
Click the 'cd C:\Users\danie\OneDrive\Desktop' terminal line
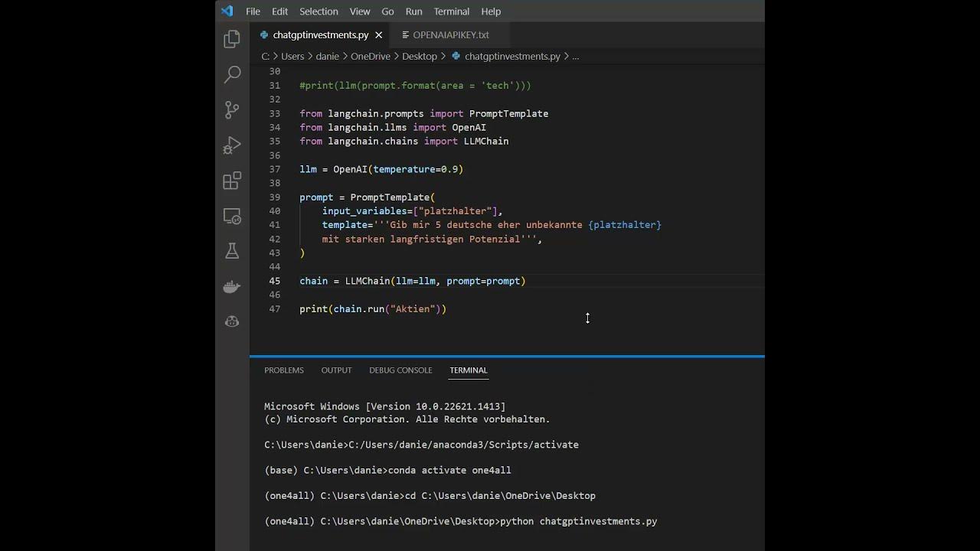(501, 496)
